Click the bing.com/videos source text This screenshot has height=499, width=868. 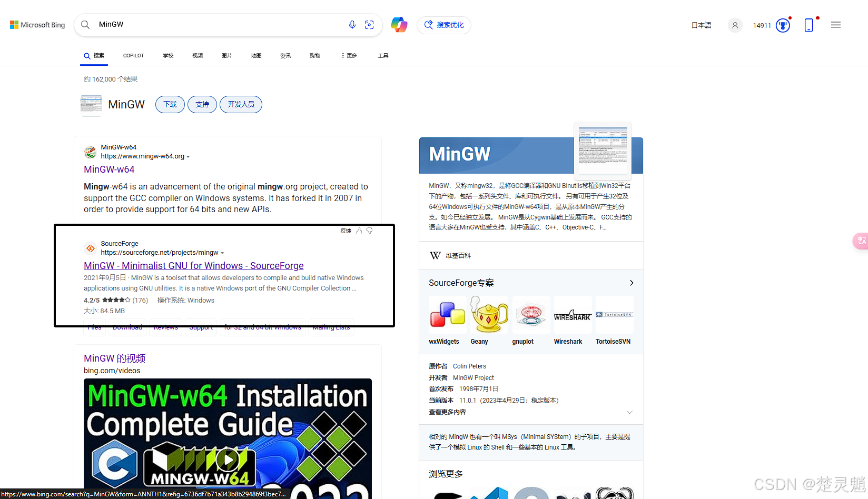point(112,371)
